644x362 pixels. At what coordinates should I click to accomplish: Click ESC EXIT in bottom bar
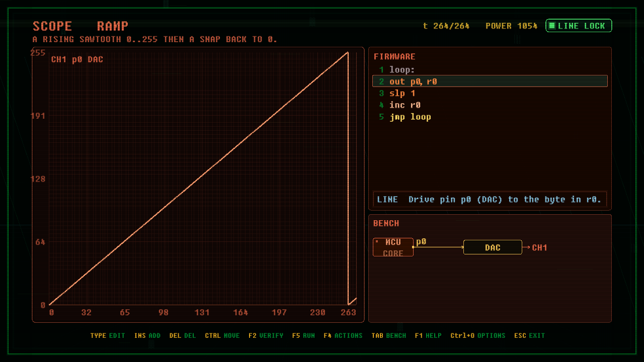[x=529, y=335]
